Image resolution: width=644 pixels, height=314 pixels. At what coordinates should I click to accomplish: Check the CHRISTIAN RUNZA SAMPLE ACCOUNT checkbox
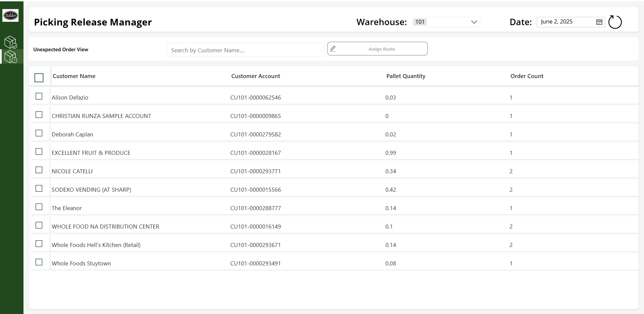[x=39, y=115]
